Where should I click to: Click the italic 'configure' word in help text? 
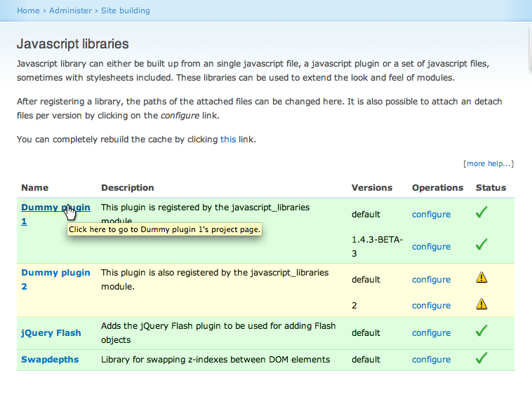tap(180, 116)
